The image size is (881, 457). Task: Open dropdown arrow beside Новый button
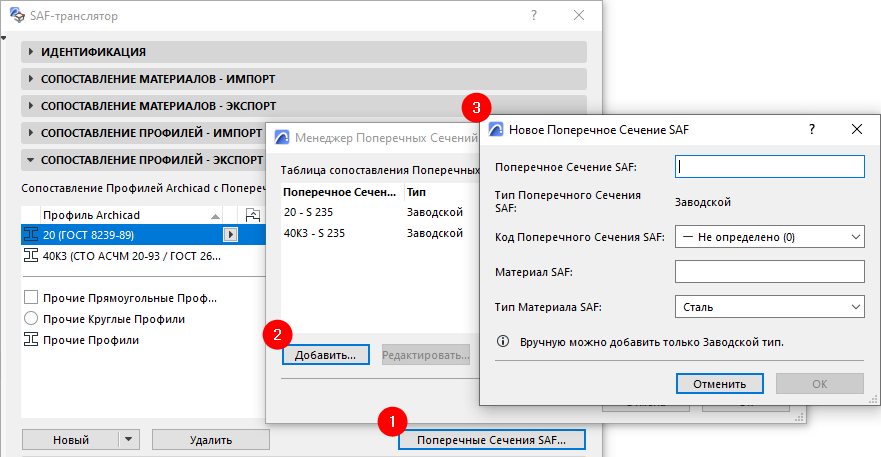tap(129, 440)
